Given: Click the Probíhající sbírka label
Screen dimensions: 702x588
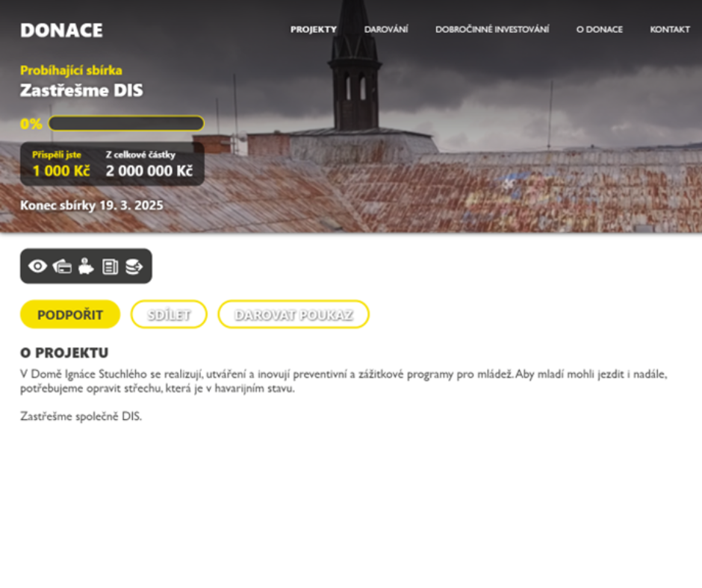Looking at the screenshot, I should 71,70.
